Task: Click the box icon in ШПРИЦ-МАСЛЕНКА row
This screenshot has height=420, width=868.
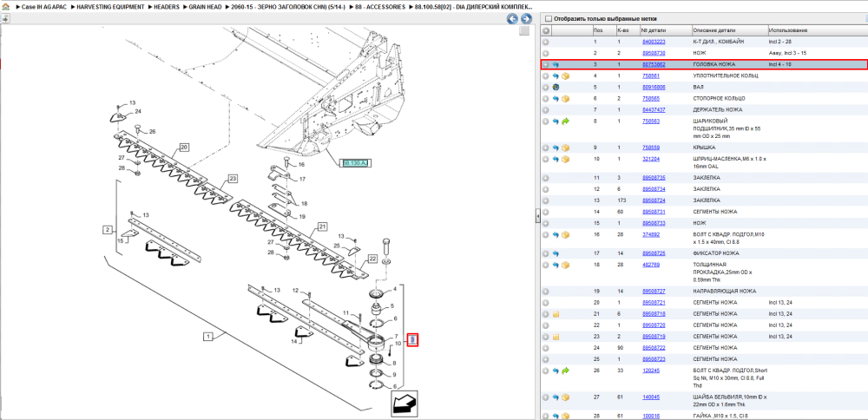Action: (566, 160)
